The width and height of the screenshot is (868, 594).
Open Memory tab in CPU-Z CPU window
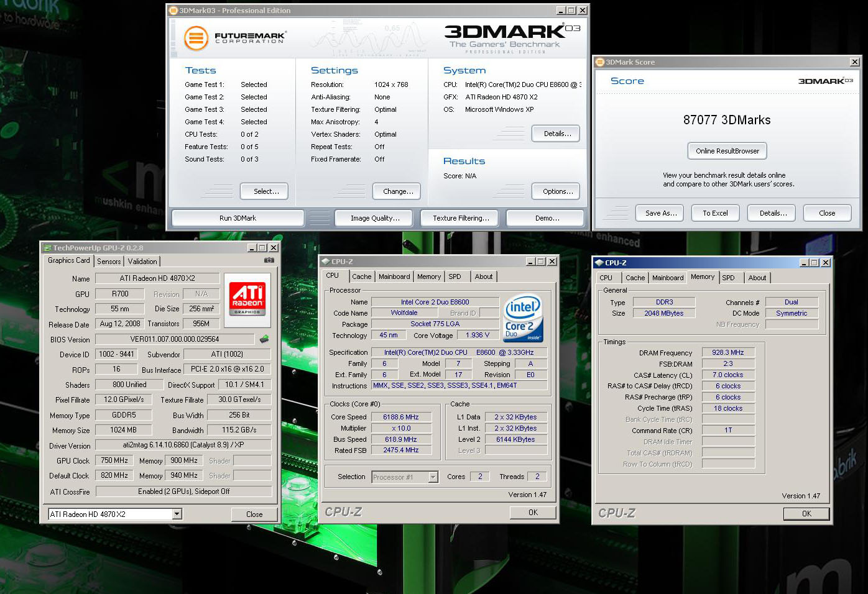coord(429,276)
